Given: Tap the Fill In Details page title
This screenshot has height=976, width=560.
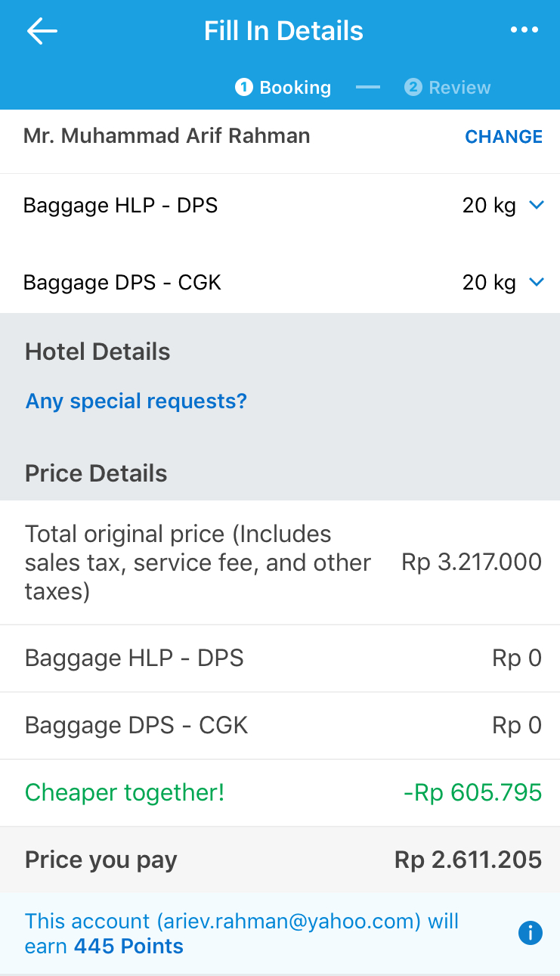Looking at the screenshot, I should click(x=283, y=31).
